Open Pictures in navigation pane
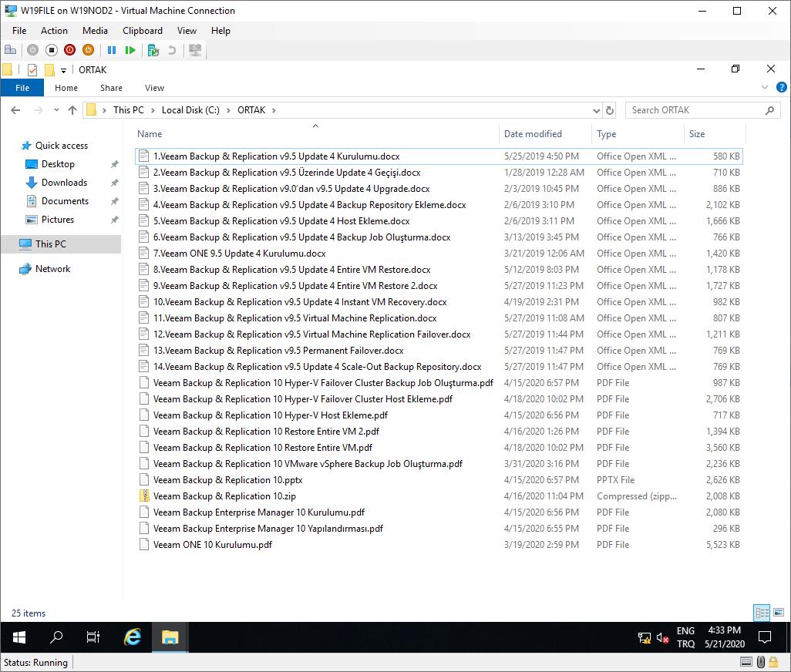 point(58,220)
